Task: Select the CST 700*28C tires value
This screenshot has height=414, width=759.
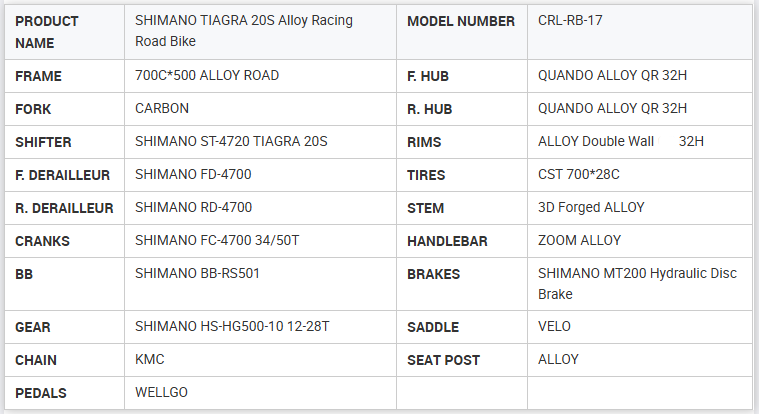Action: pos(579,175)
